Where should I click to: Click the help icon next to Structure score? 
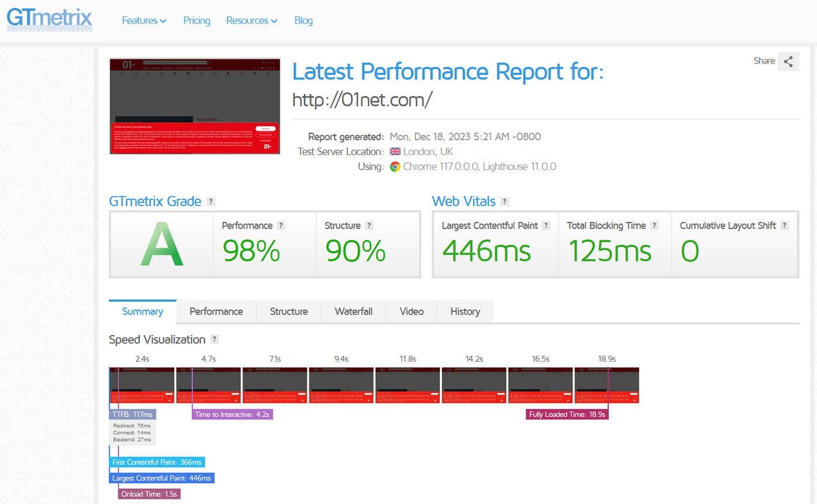coord(369,226)
